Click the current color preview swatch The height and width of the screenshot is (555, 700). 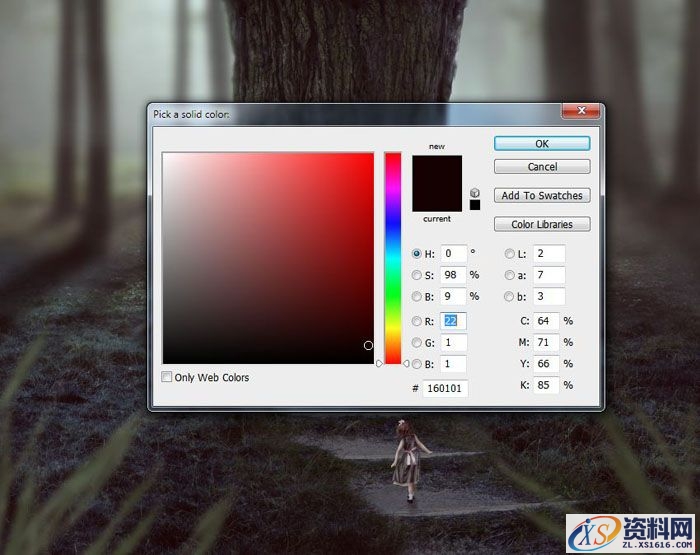point(437,198)
